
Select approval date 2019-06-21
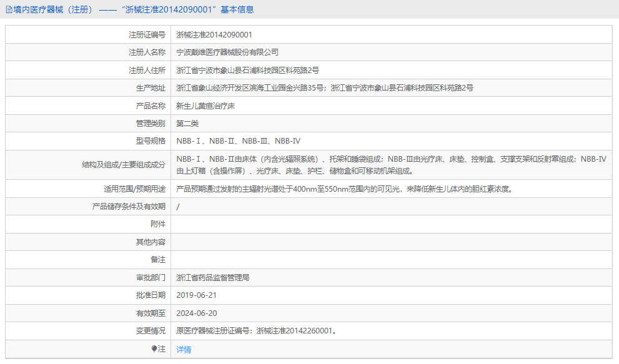196,295
